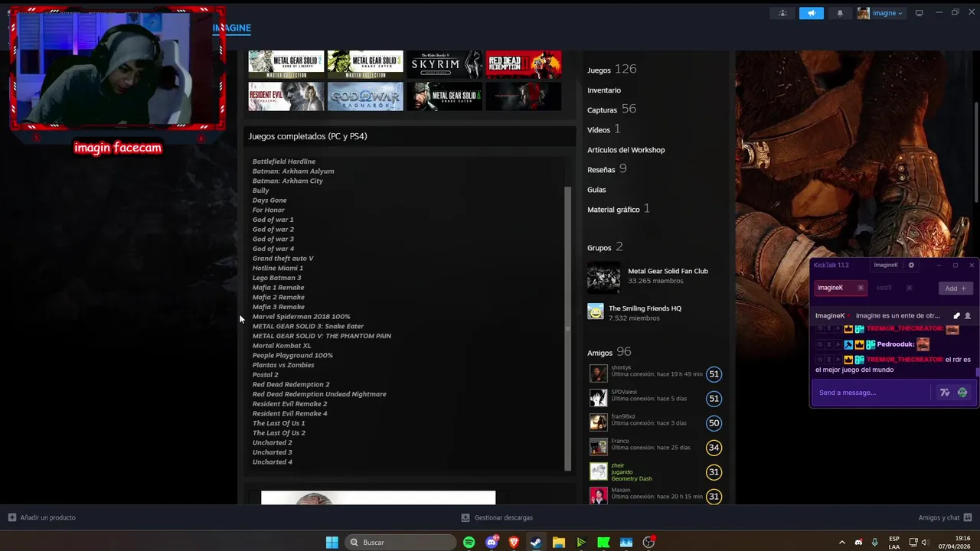Open Steam notifications bell
The image size is (980, 551).
(840, 13)
